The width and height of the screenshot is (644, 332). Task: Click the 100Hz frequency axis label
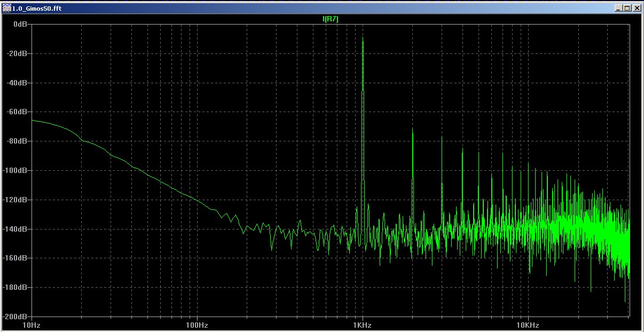197,325
